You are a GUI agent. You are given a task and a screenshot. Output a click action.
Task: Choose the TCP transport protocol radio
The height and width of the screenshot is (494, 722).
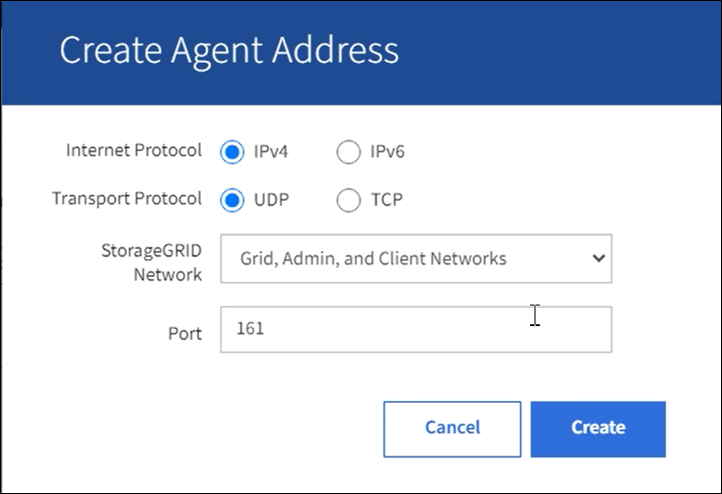pos(348,200)
